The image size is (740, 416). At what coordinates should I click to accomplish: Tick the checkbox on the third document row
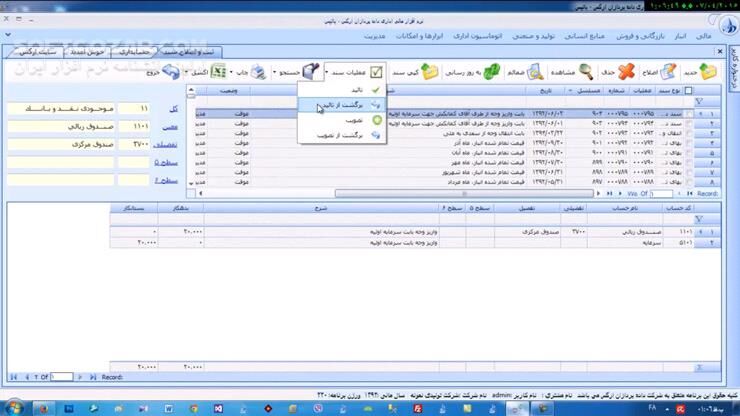point(687,134)
